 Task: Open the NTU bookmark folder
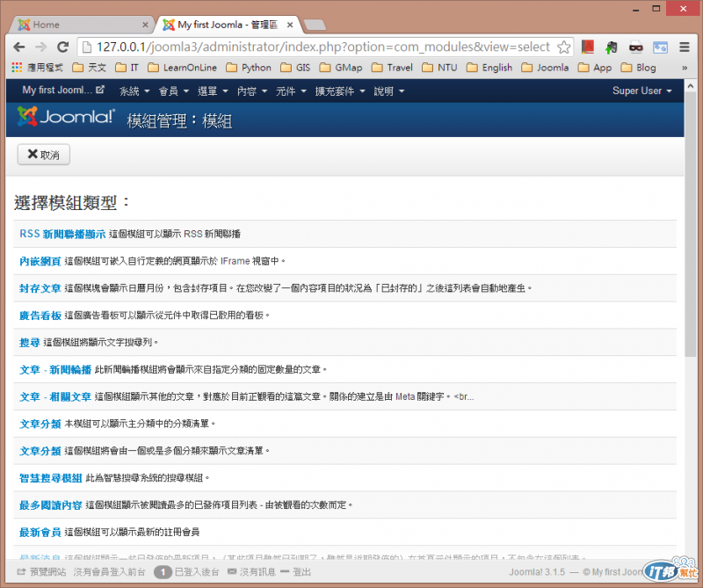pos(440,68)
